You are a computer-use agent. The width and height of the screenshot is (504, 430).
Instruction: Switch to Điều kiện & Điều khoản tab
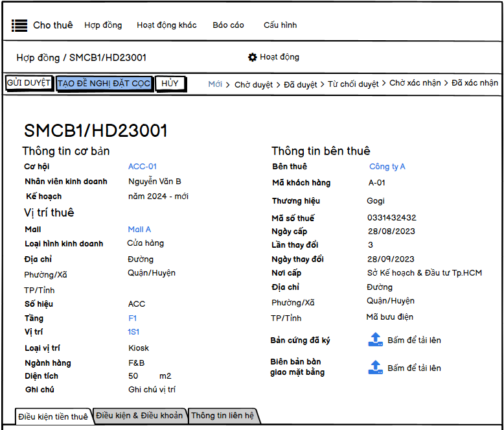tap(139, 416)
